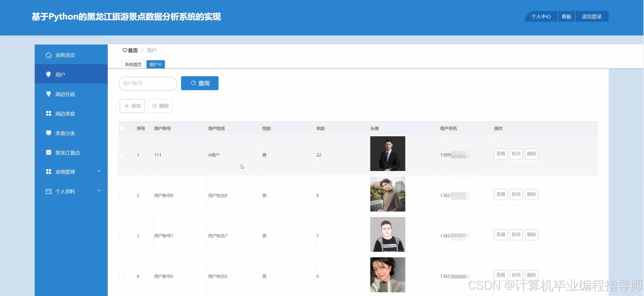Focus the 用户账号 search input field
This screenshot has width=644, height=296.
pyautogui.click(x=148, y=83)
